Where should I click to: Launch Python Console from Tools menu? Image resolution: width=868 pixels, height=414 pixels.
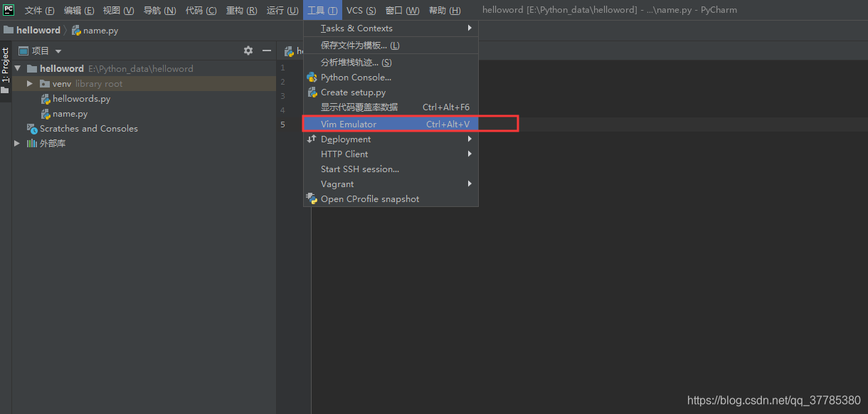coord(391,78)
